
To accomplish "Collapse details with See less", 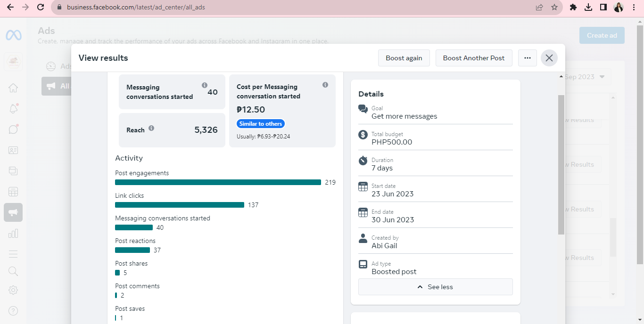I will pos(435,287).
